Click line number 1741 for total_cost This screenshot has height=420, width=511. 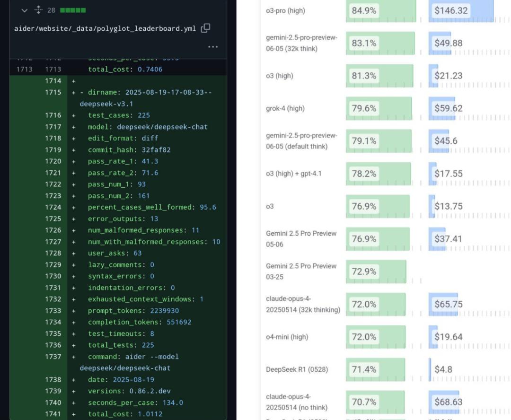(x=53, y=414)
